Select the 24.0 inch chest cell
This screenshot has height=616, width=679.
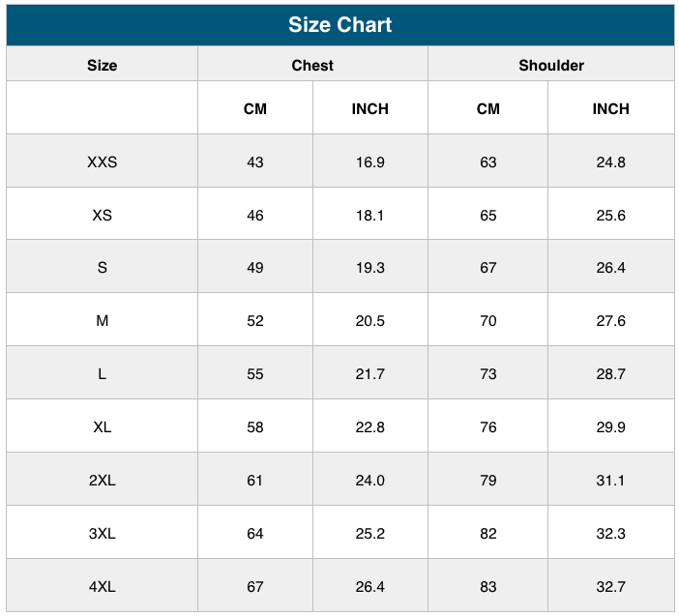pyautogui.click(x=369, y=480)
